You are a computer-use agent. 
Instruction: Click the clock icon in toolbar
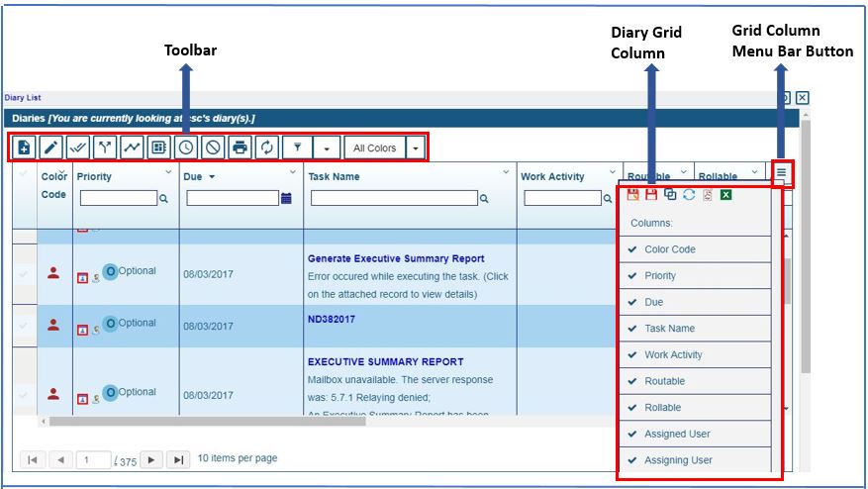click(x=186, y=147)
